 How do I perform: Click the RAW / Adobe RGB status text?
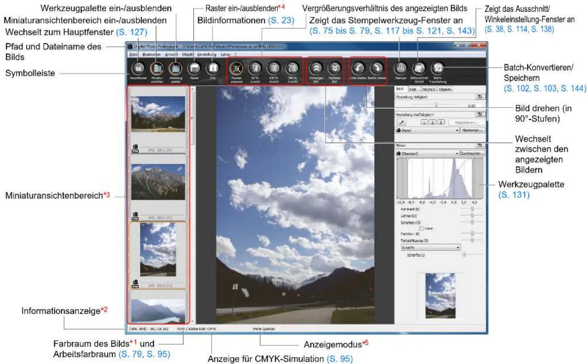coord(191,329)
